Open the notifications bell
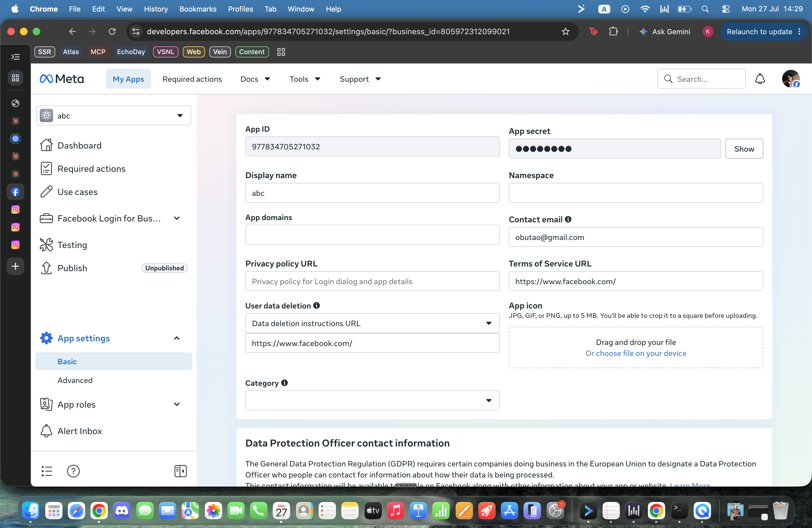 click(760, 79)
